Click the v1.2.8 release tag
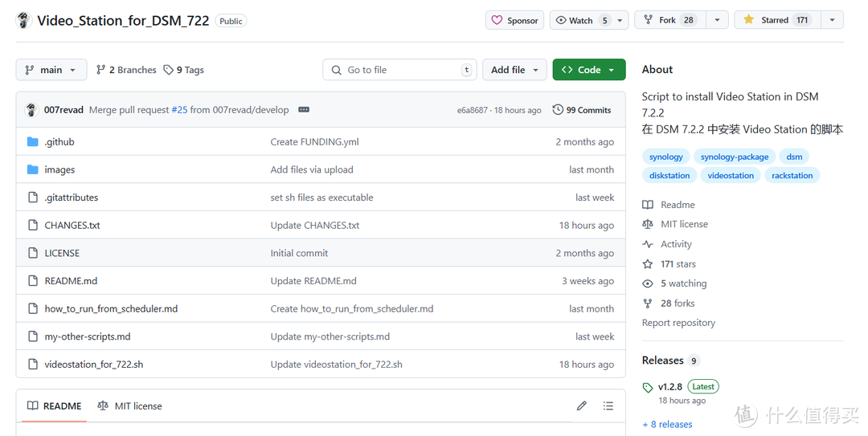The height and width of the screenshot is (436, 868). (x=669, y=386)
